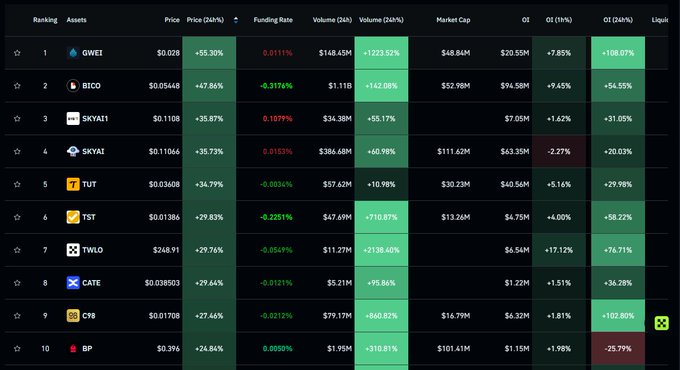Click the C98 coin icon
The width and height of the screenshot is (680, 370).
click(73, 316)
